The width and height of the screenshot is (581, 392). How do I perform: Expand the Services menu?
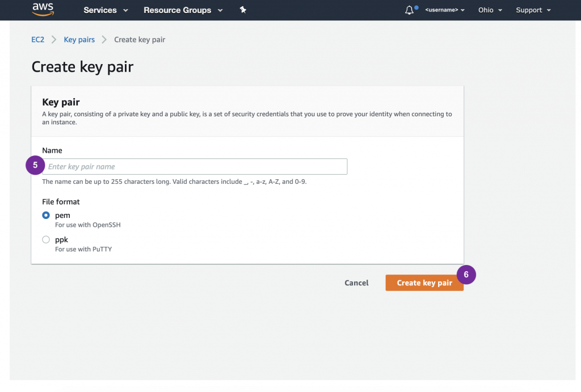(x=106, y=10)
